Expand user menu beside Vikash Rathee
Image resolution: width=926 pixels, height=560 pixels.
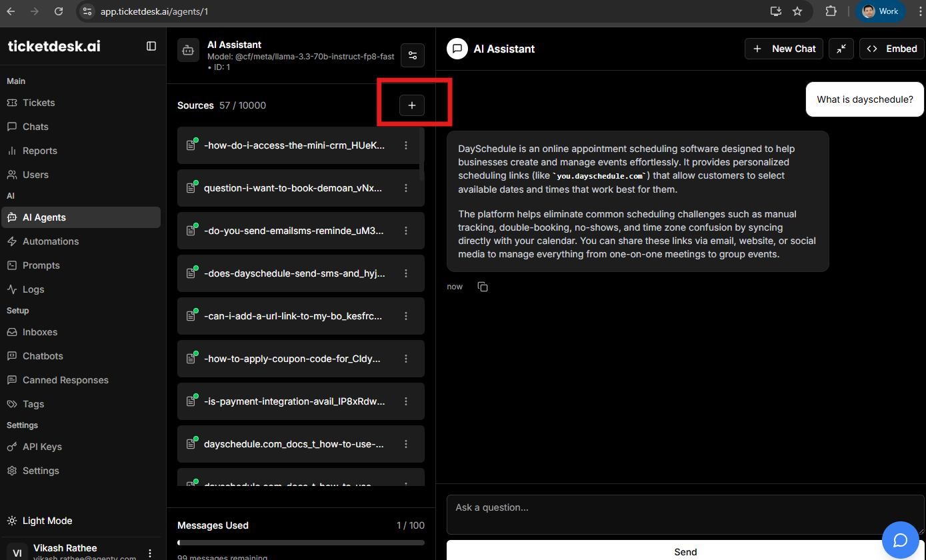[151, 553]
